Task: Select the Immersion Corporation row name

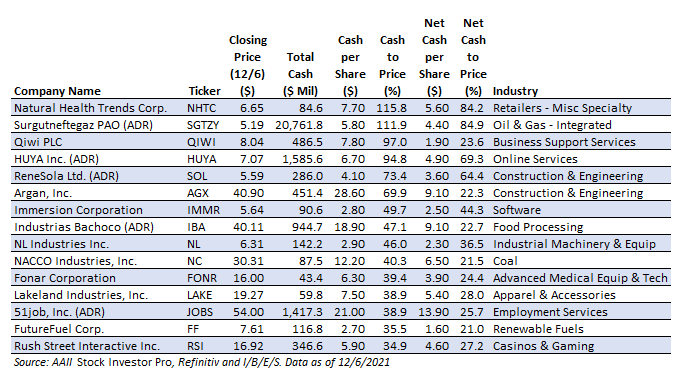Action: (x=78, y=210)
